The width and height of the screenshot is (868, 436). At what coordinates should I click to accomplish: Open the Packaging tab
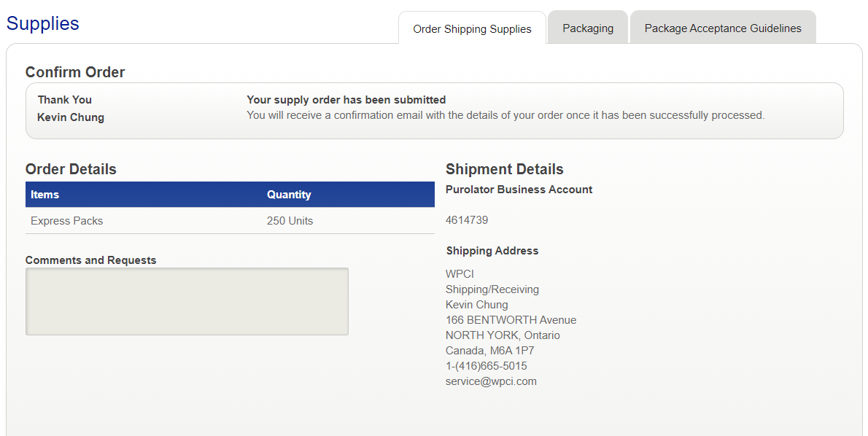coord(588,28)
